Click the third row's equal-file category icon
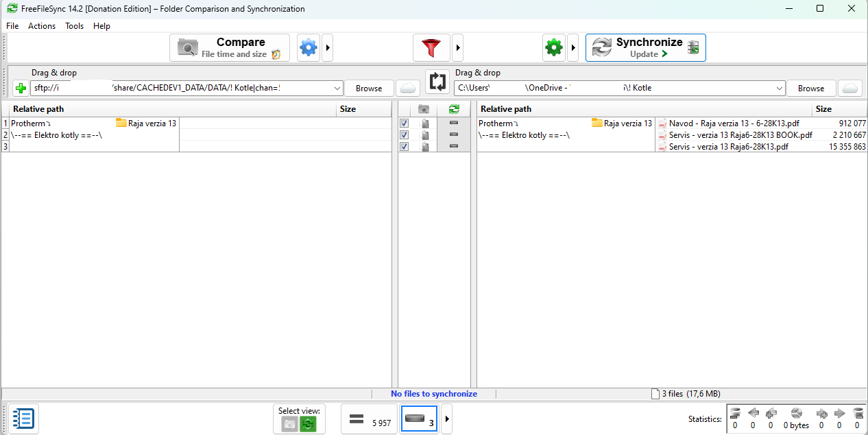This screenshot has height=435, width=868. (x=424, y=147)
